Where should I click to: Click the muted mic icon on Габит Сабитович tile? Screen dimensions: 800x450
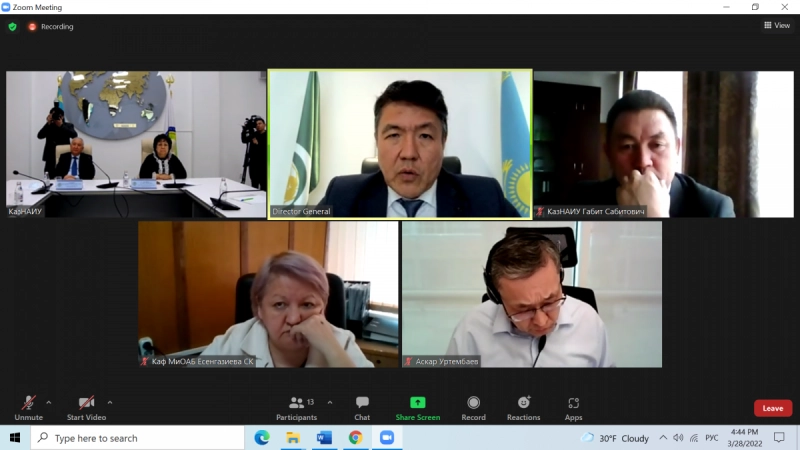click(x=540, y=211)
